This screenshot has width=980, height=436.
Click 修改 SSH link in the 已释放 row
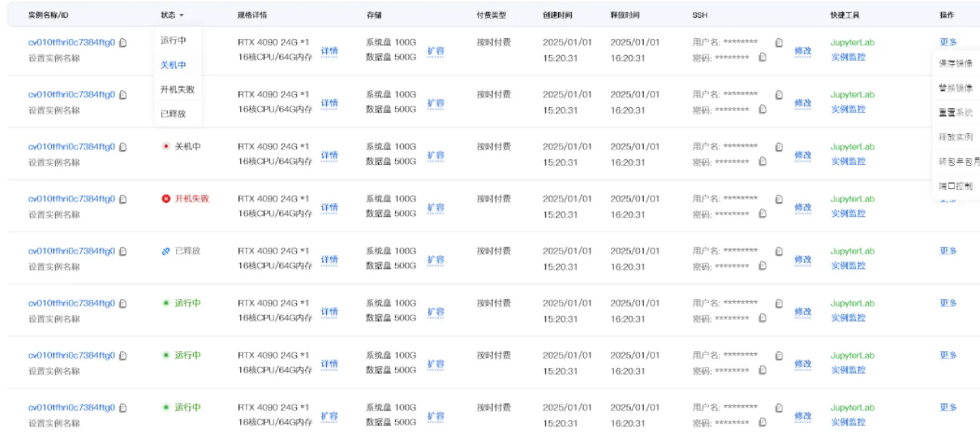[802, 260]
